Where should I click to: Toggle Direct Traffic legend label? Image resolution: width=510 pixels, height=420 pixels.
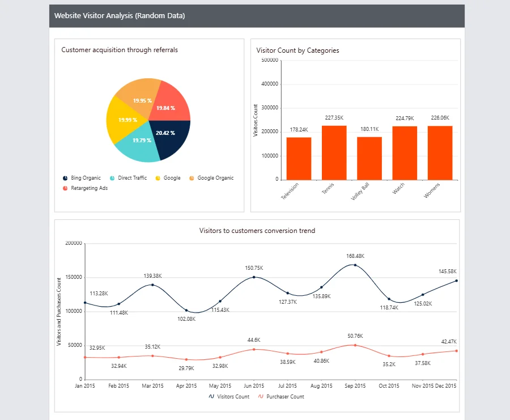[133, 178]
